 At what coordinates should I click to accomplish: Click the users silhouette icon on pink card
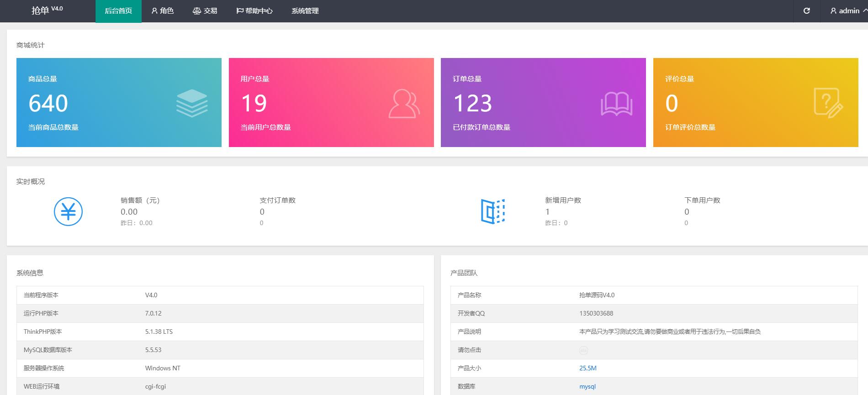pos(404,104)
